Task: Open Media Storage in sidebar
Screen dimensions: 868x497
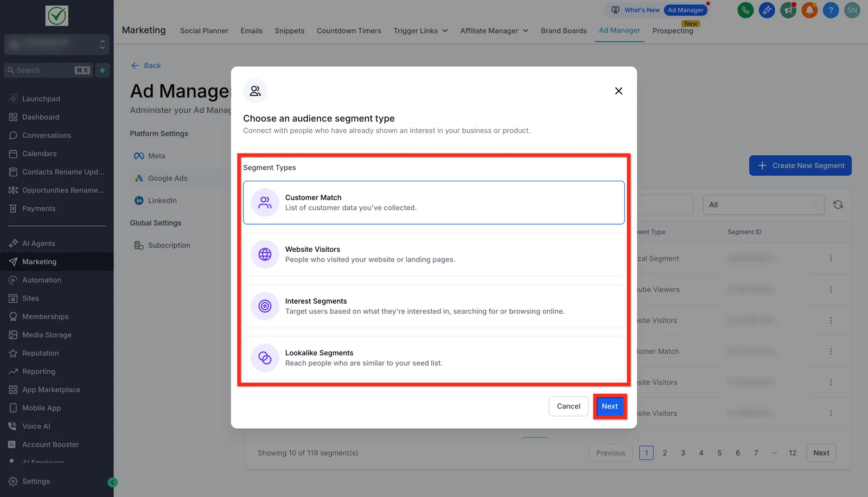Action: point(47,335)
